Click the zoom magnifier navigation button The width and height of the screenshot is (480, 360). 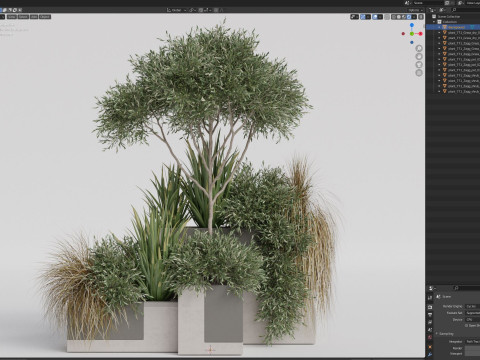coord(419,48)
